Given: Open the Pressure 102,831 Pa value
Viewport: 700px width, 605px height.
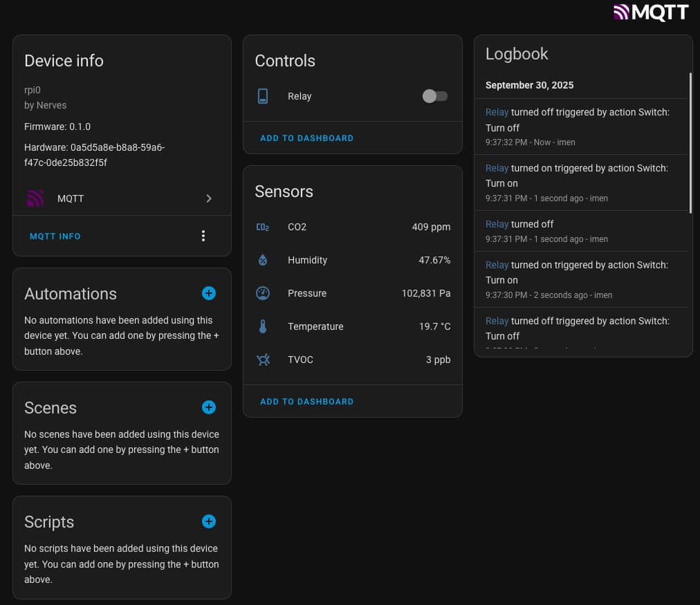Looking at the screenshot, I should (x=425, y=293).
